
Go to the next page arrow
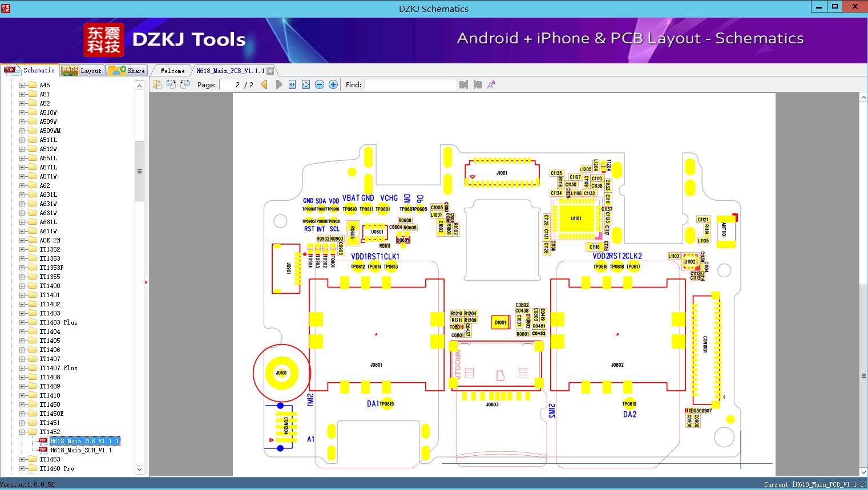point(279,84)
